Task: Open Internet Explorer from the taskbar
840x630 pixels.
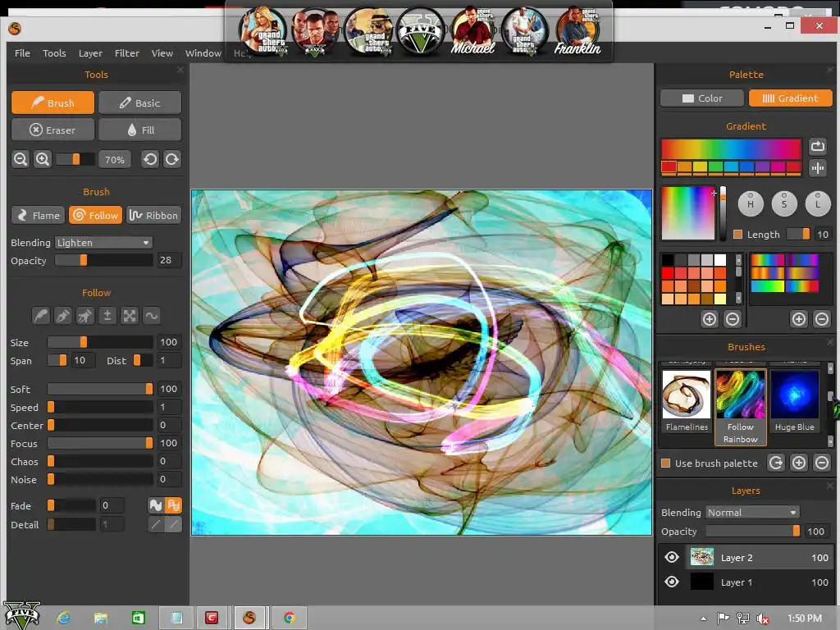Action: coord(63,619)
